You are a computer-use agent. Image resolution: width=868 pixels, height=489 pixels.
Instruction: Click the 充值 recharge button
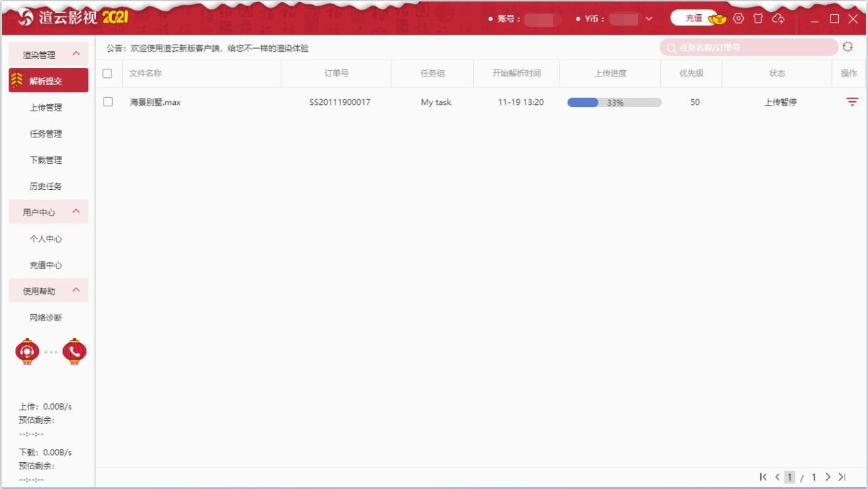coord(694,18)
